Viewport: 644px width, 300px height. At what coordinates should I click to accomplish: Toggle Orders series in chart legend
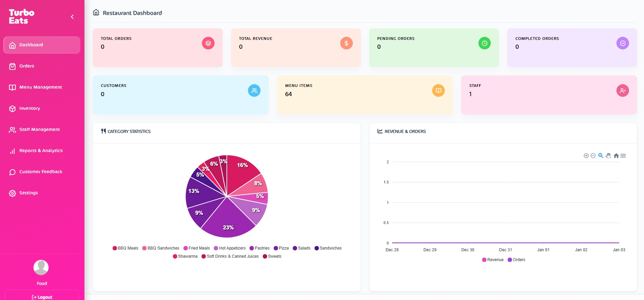tap(516, 260)
